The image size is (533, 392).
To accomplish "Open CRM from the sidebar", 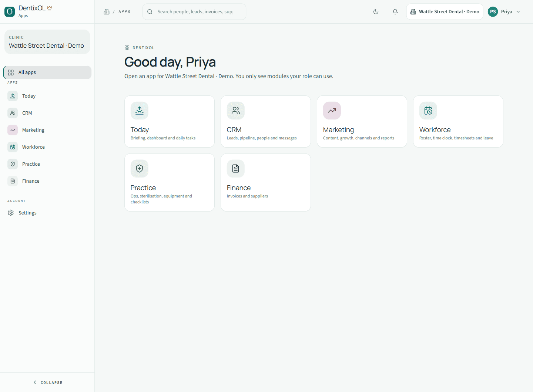I will point(47,113).
